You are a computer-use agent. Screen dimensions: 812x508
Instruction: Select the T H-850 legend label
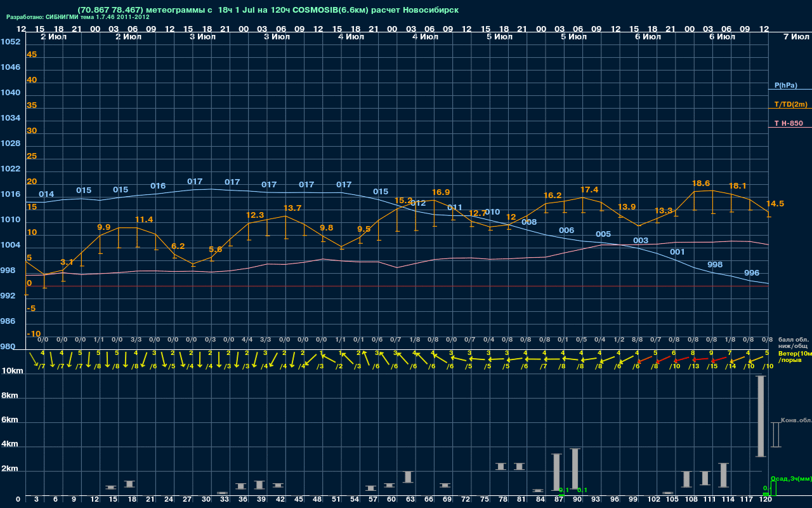[x=789, y=123]
